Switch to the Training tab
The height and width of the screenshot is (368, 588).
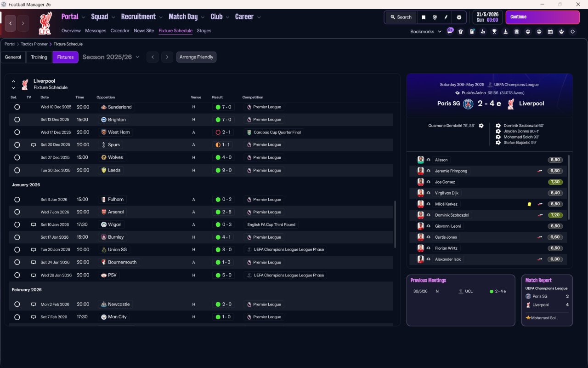point(39,57)
